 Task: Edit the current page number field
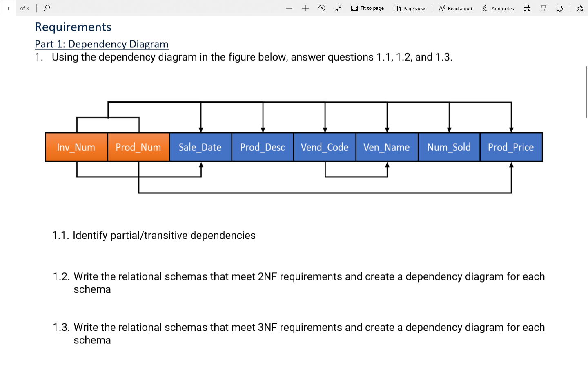pos(9,8)
